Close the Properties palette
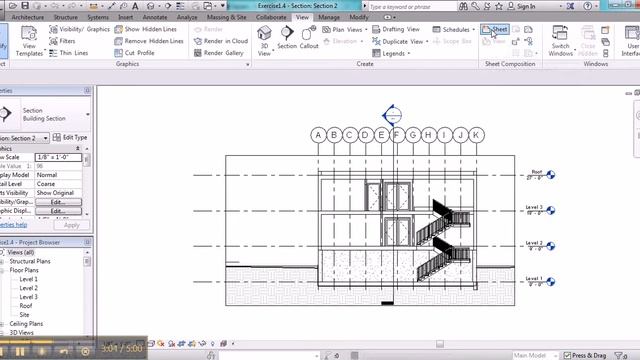Screen dimensions: 640x360 point(87,91)
